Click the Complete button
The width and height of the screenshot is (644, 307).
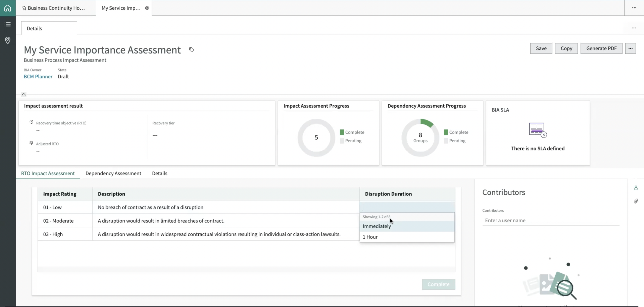439,284
